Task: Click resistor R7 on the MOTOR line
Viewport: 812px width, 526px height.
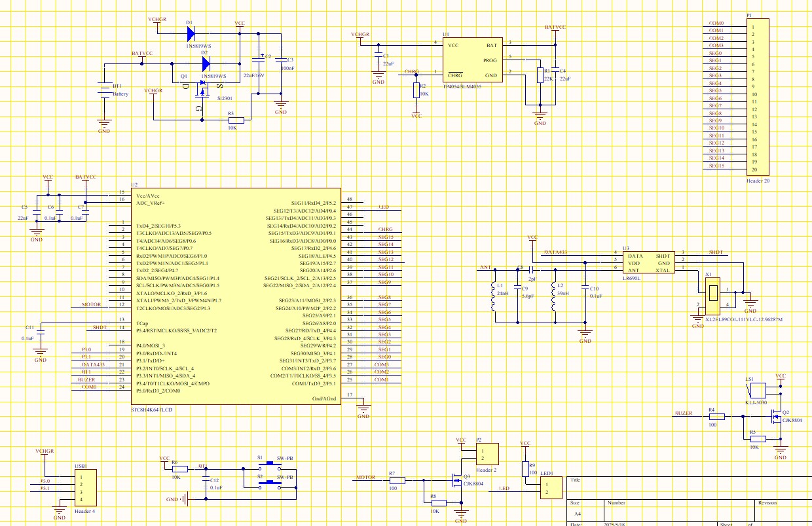Action: point(397,480)
